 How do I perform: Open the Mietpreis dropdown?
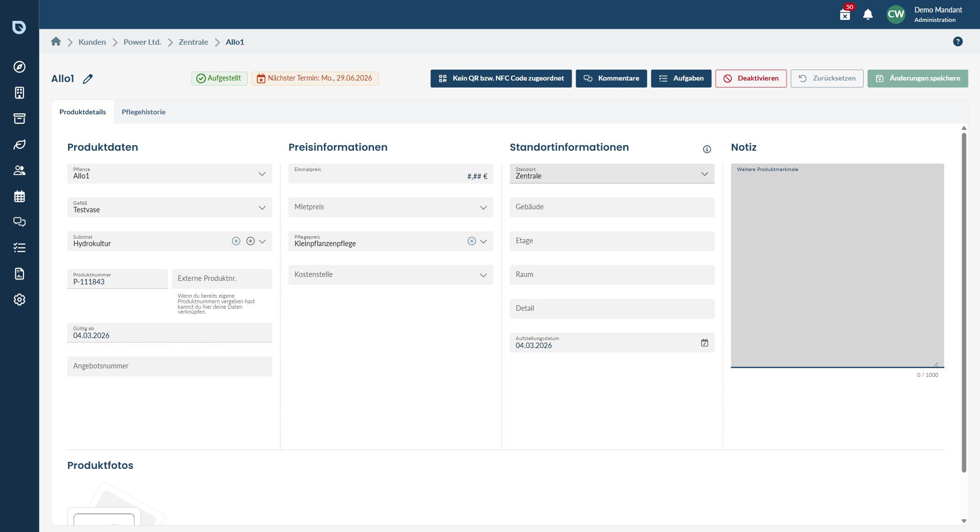[x=391, y=207]
